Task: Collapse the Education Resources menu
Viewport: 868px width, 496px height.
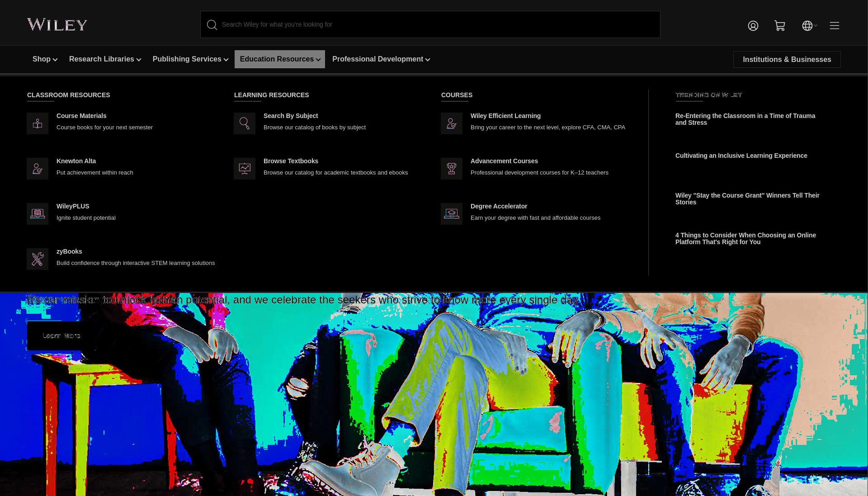Action: coord(280,59)
